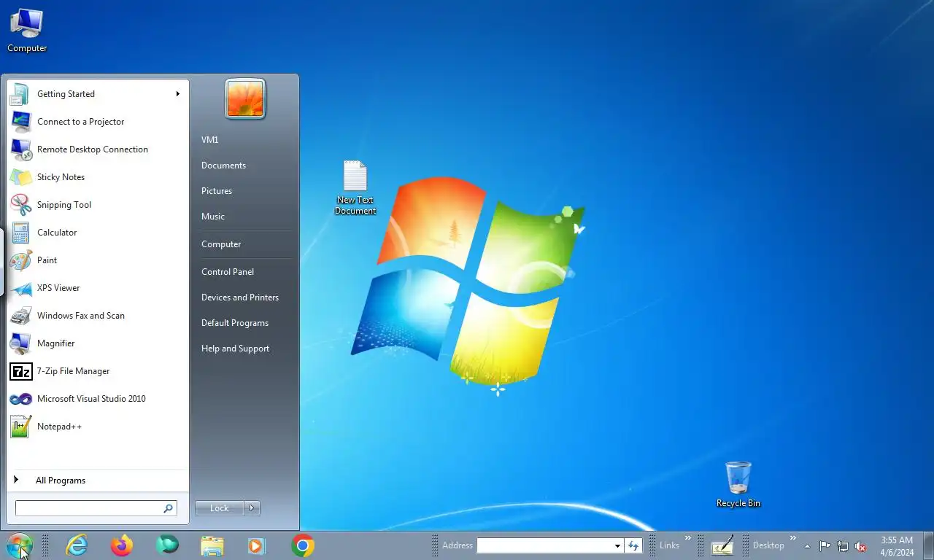934x560 pixels.
Task: Show hidden notification area icons
Action: (807, 546)
